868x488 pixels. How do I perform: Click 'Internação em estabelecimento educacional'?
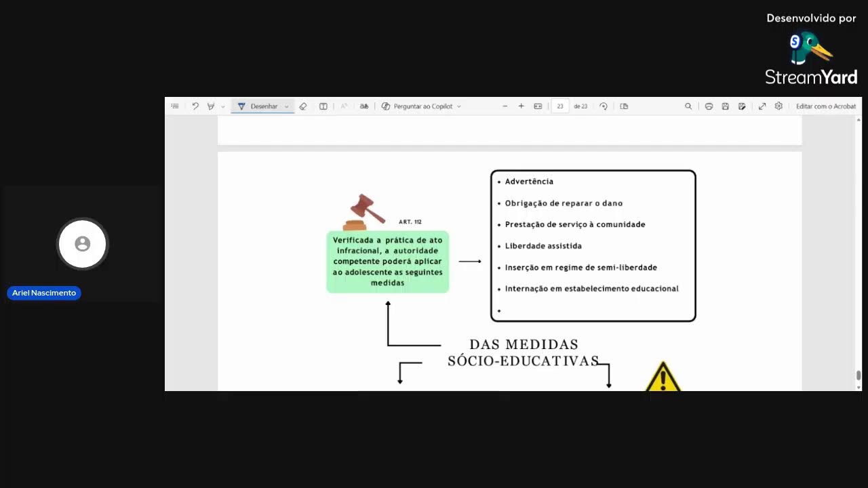tap(591, 289)
